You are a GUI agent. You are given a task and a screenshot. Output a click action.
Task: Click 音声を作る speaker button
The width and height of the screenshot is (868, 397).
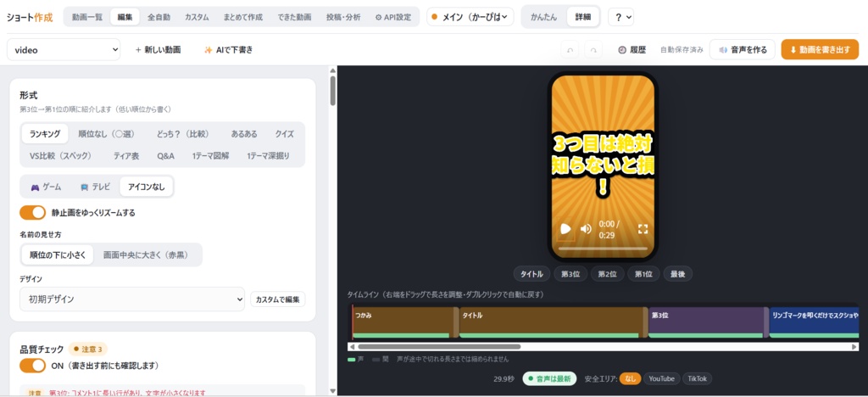(x=743, y=50)
